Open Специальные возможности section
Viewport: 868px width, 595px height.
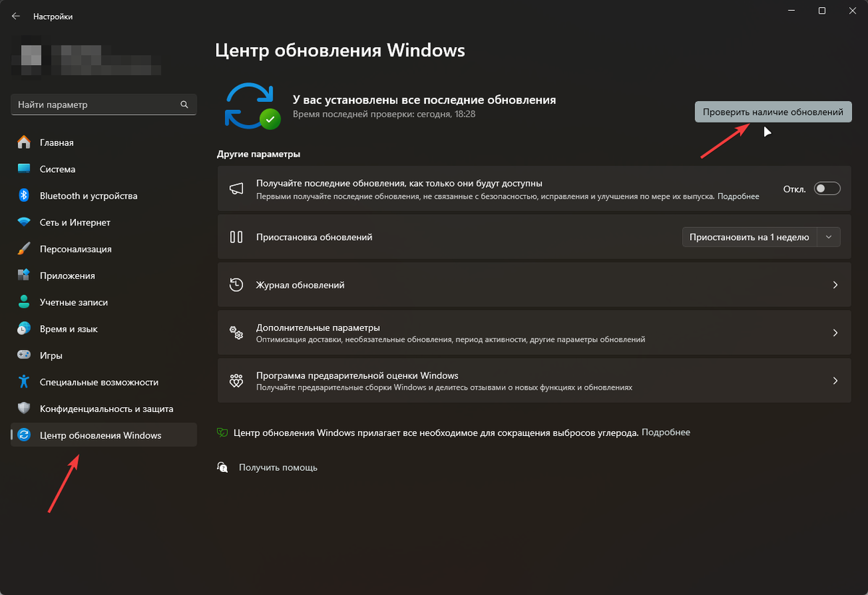click(x=103, y=382)
